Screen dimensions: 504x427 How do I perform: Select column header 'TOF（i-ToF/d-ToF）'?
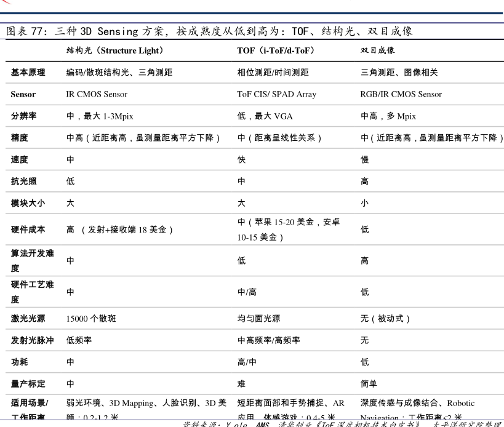pos(276,50)
